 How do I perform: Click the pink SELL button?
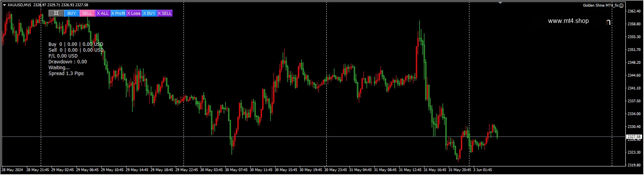[87, 13]
